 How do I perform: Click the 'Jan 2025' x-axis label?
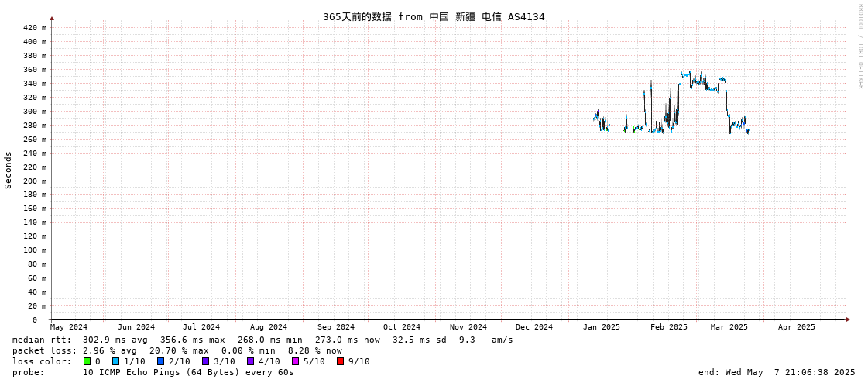[602, 327]
